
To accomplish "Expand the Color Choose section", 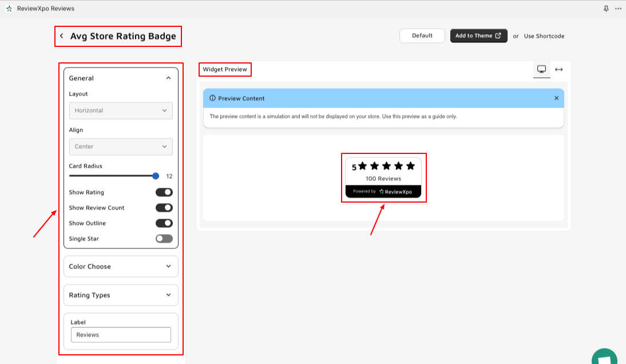I will [121, 266].
